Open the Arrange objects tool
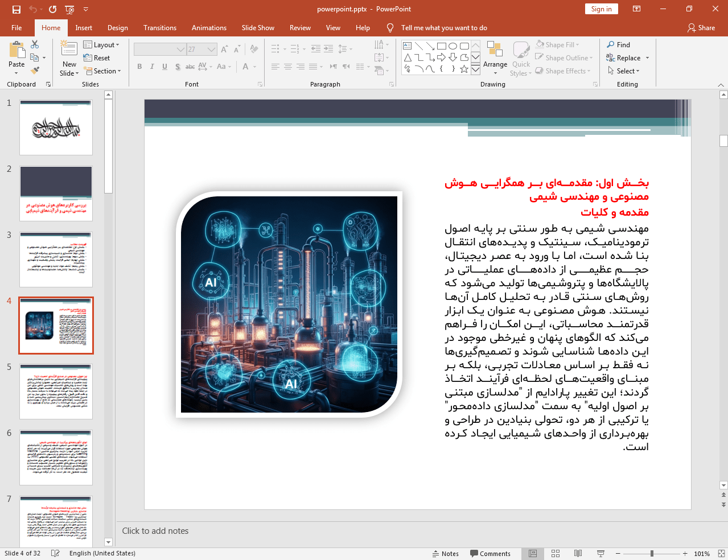This screenshot has width=728, height=560. tap(495, 57)
